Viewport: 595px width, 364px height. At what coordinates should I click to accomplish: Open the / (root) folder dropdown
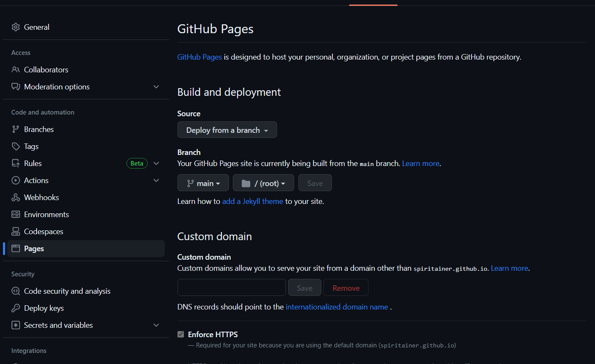point(263,183)
